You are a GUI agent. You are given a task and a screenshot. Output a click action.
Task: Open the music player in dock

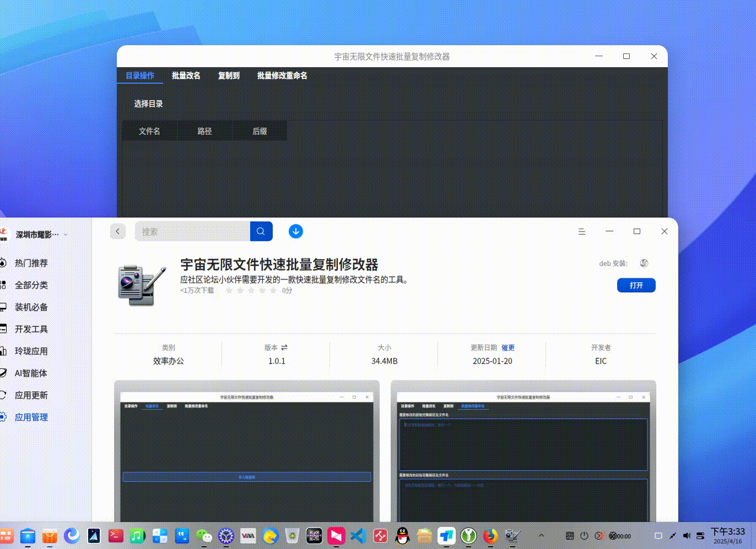pyautogui.click(x=137, y=535)
